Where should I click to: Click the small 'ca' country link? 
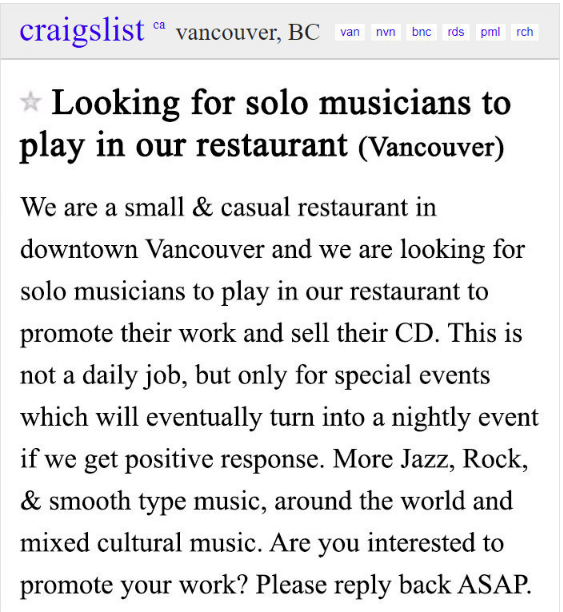[x=159, y=25]
